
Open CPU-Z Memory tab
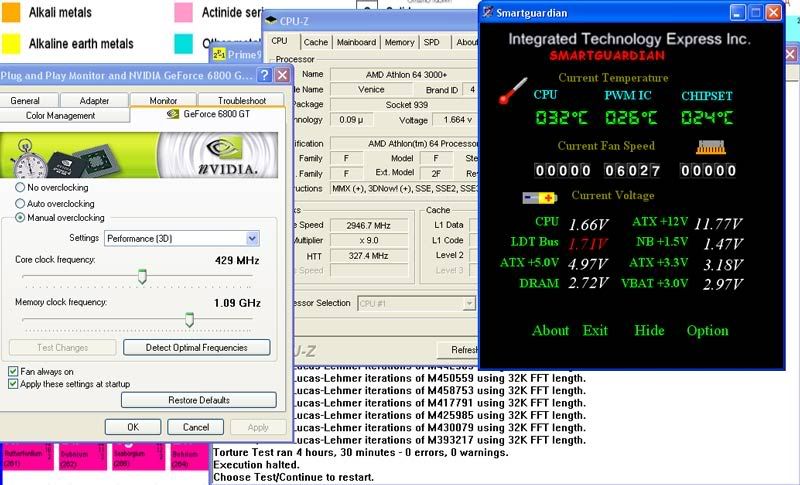tap(399, 42)
